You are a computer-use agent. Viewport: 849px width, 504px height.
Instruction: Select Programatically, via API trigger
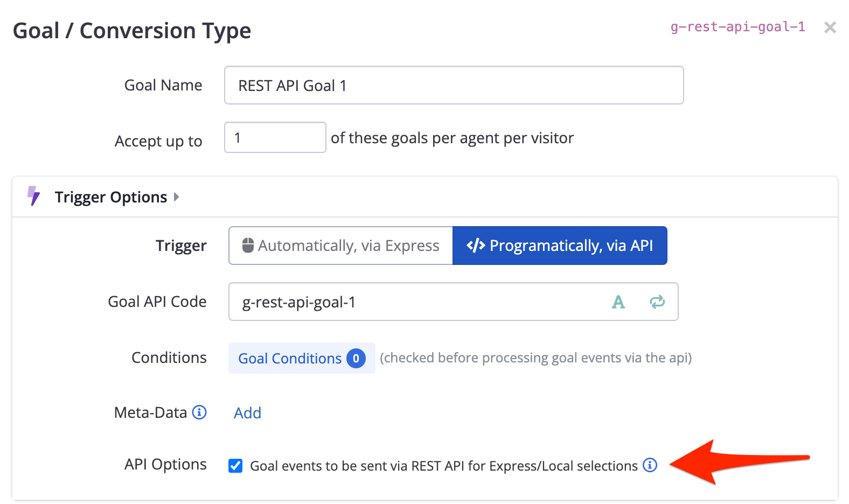click(x=560, y=246)
